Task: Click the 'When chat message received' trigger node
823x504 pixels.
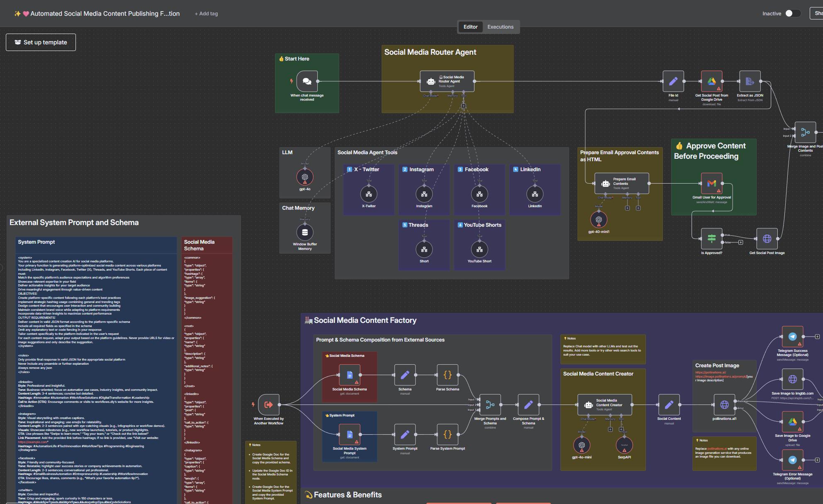Action: point(307,82)
